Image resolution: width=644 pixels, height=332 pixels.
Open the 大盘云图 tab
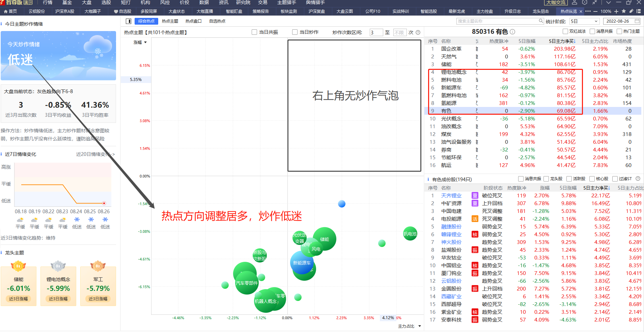(x=345, y=11)
